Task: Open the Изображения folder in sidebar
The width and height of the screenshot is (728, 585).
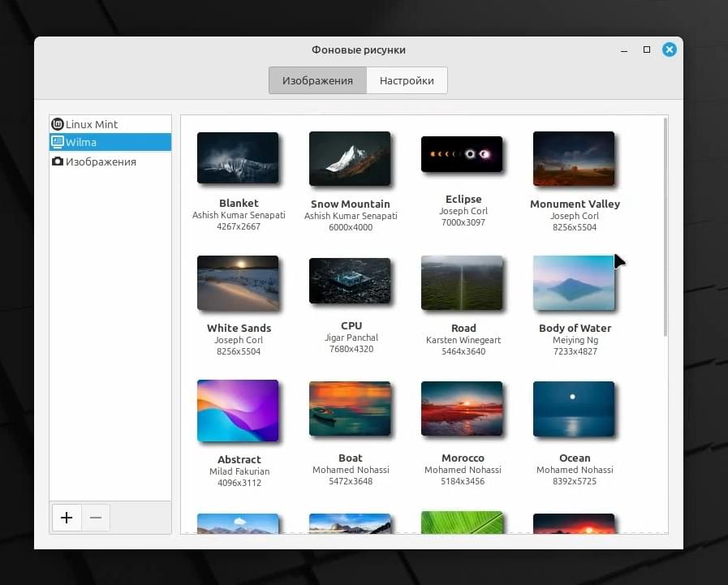Action: coord(110,161)
